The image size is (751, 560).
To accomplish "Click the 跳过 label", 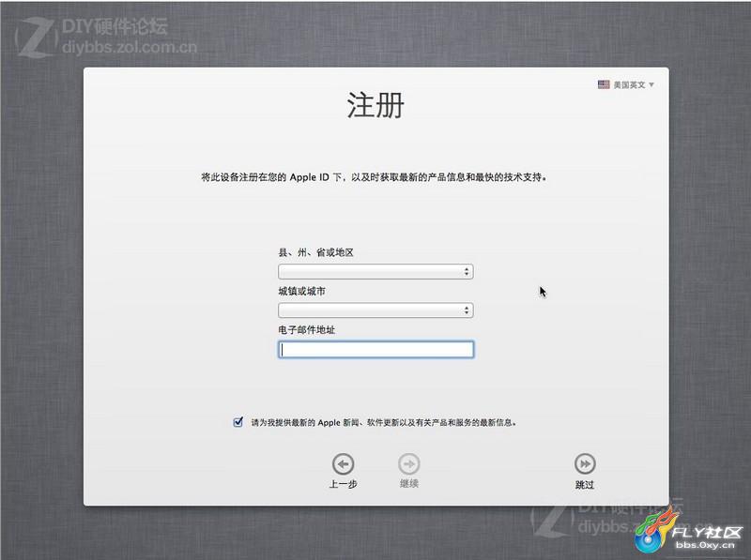I will 585,485.
